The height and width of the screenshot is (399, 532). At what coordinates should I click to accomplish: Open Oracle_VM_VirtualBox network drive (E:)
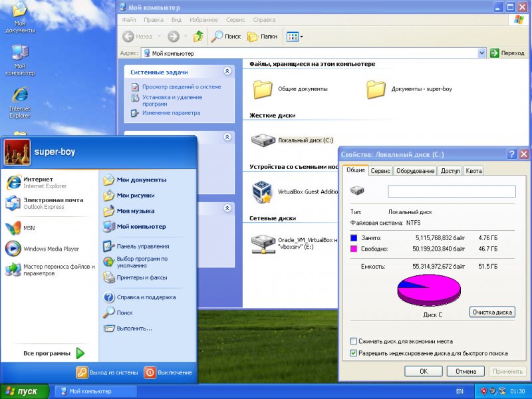tap(295, 243)
